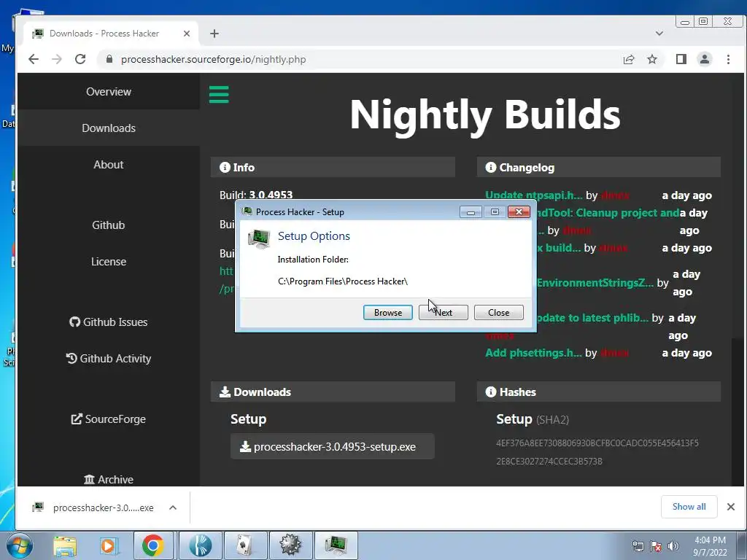Click the Windows Start orb
Viewport: 747px width, 560px height.
[x=20, y=545]
